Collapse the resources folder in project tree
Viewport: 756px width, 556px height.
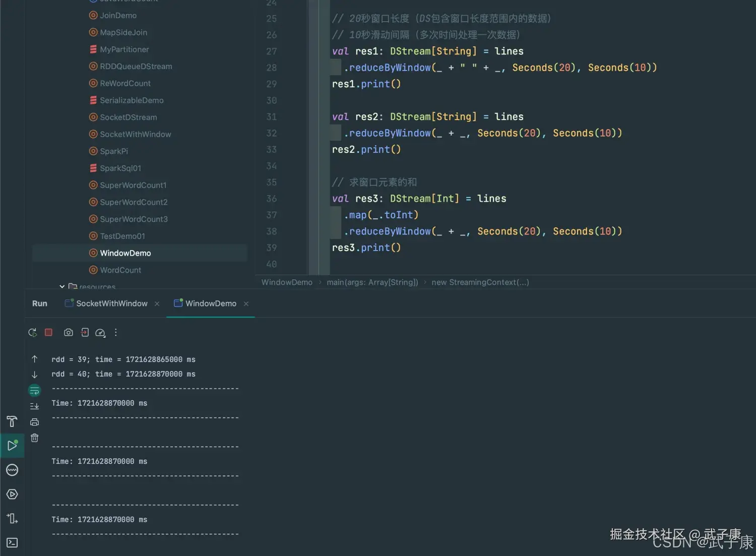pyautogui.click(x=62, y=286)
